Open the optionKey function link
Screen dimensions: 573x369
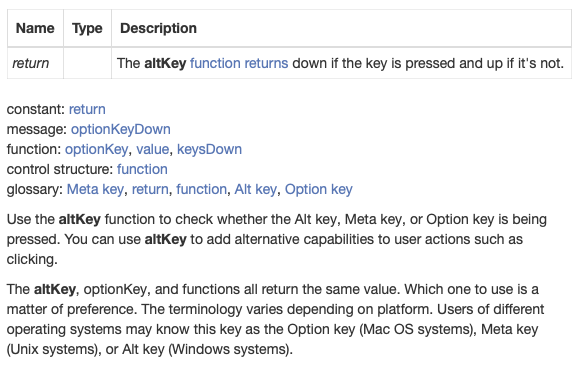(x=96, y=149)
